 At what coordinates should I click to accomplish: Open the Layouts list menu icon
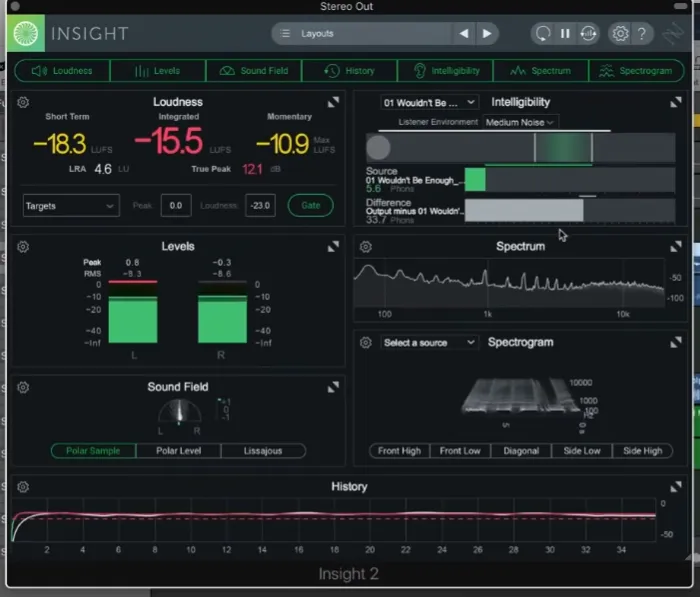click(285, 33)
